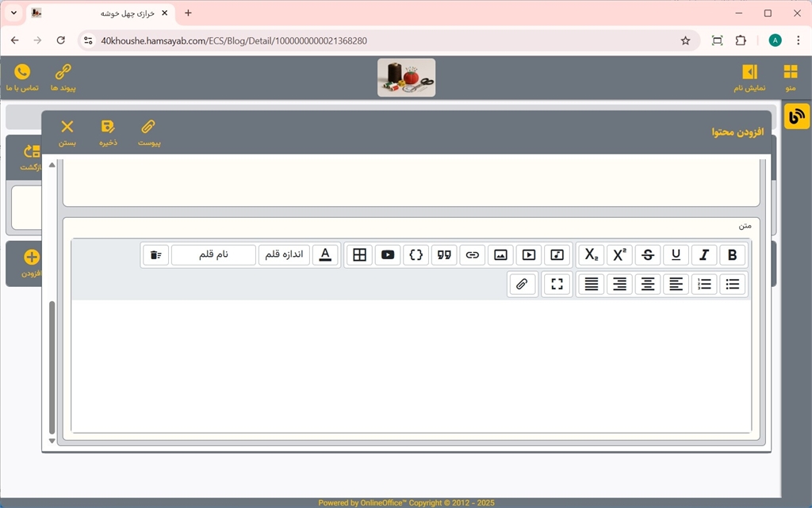
Task: Toggle bold formatting in the editor
Action: tap(732, 255)
